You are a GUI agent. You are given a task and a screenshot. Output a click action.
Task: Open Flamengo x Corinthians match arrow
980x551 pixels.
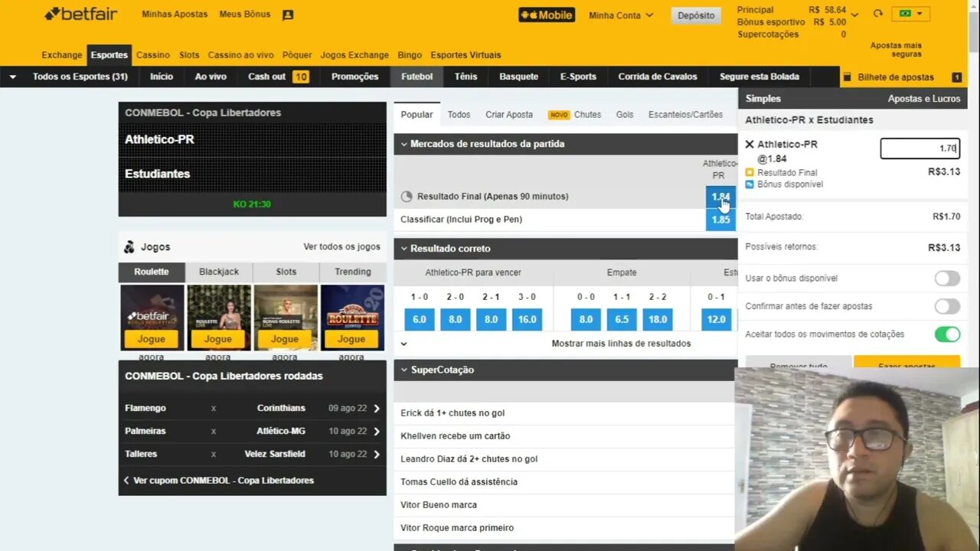(x=376, y=409)
